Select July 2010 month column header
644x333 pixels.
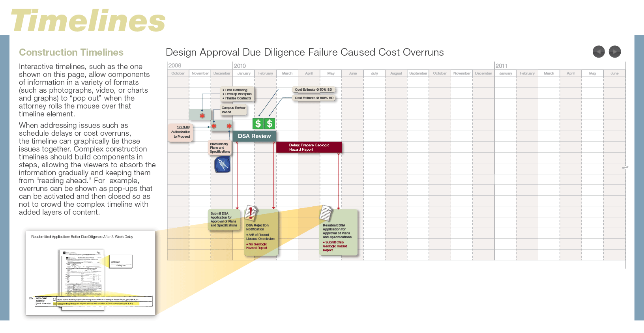coord(374,73)
